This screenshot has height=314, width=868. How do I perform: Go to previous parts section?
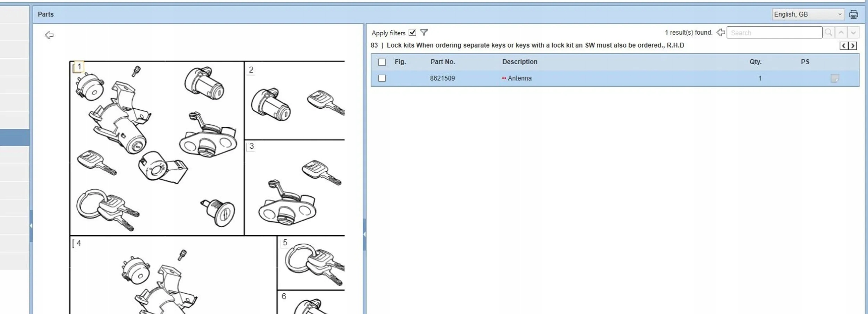[x=844, y=46]
